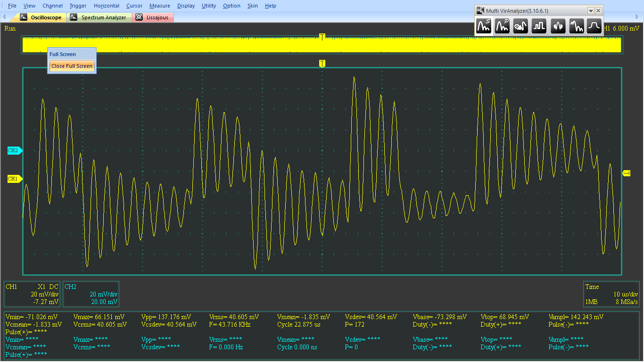Open the Measure menu
This screenshot has height=362, width=644.
pos(160,6)
